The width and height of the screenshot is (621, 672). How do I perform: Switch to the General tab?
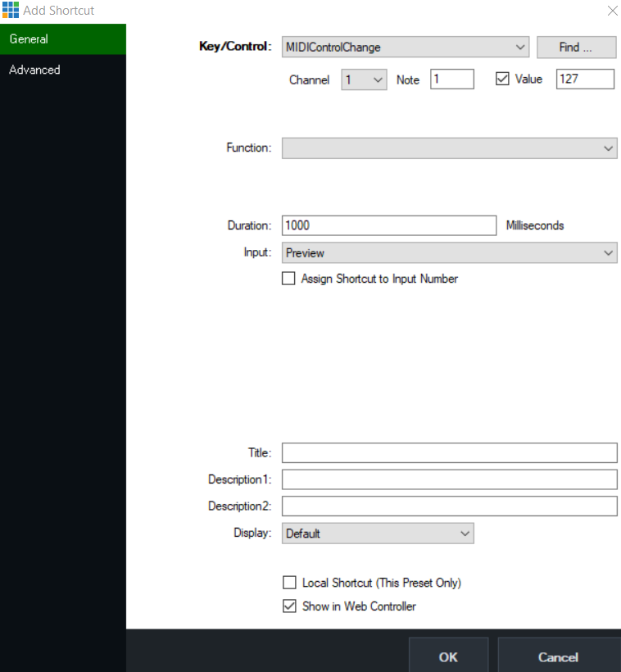tap(63, 39)
